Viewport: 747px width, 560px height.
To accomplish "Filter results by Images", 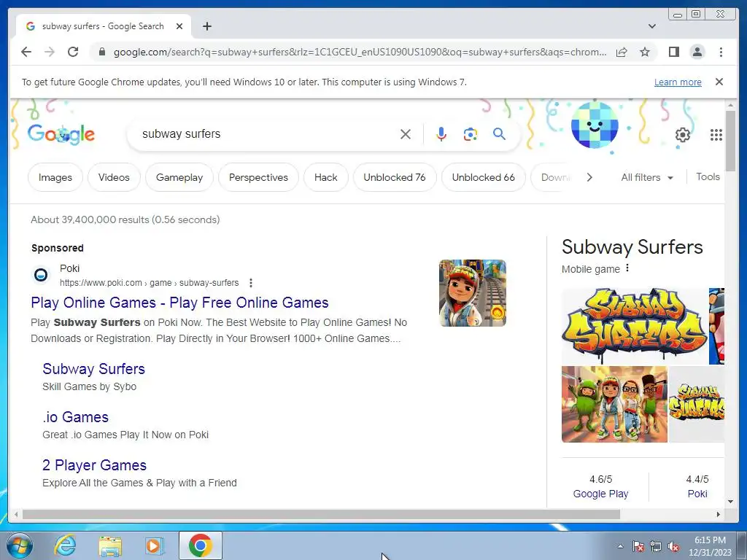I will point(55,177).
